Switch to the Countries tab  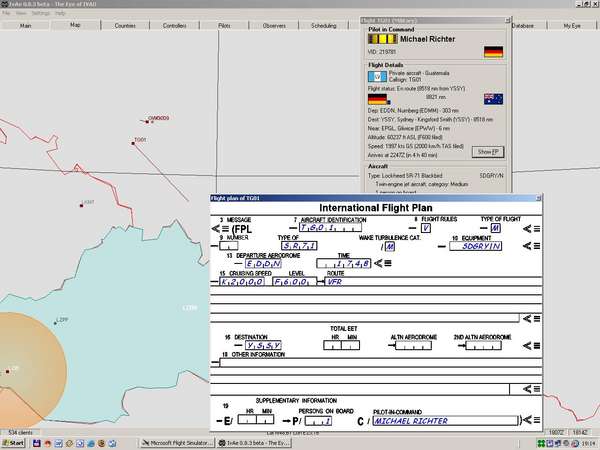[125, 24]
